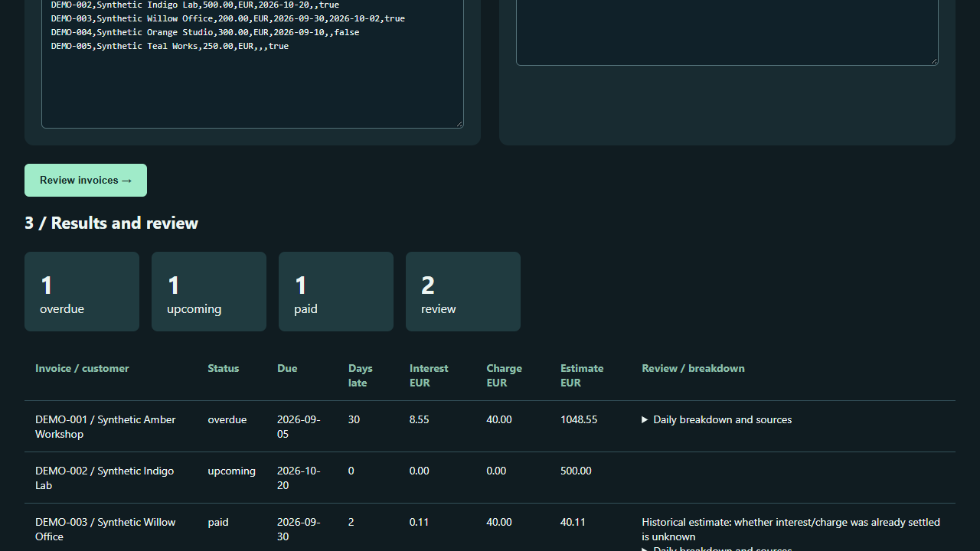Click charge "40.00" in DEMO-003 row
Screen dimensions: 980x551
tap(499, 522)
